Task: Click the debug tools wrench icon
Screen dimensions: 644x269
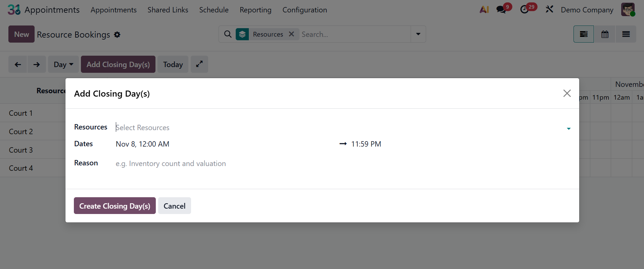Action: click(x=549, y=9)
